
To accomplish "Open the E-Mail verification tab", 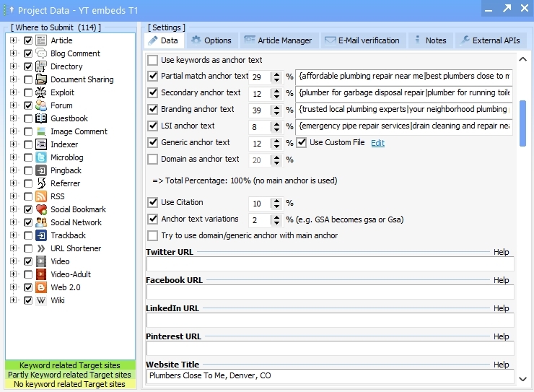I will click(x=362, y=40).
